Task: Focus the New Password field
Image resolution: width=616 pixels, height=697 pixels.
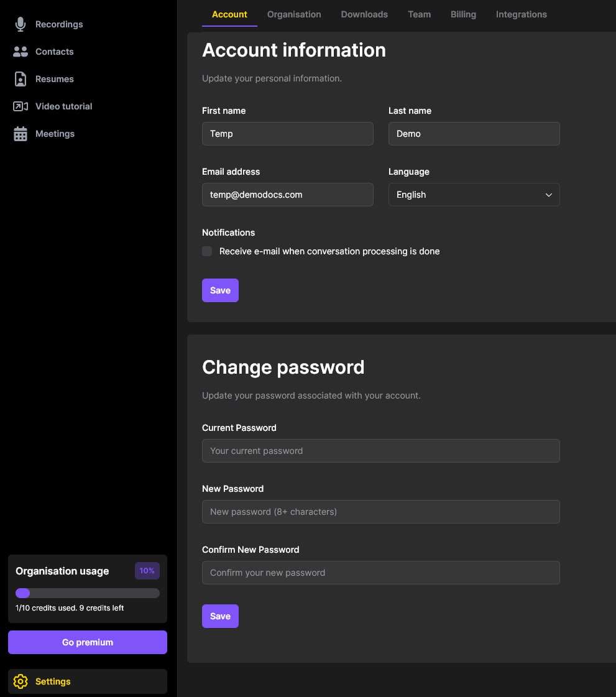Action: 380,512
